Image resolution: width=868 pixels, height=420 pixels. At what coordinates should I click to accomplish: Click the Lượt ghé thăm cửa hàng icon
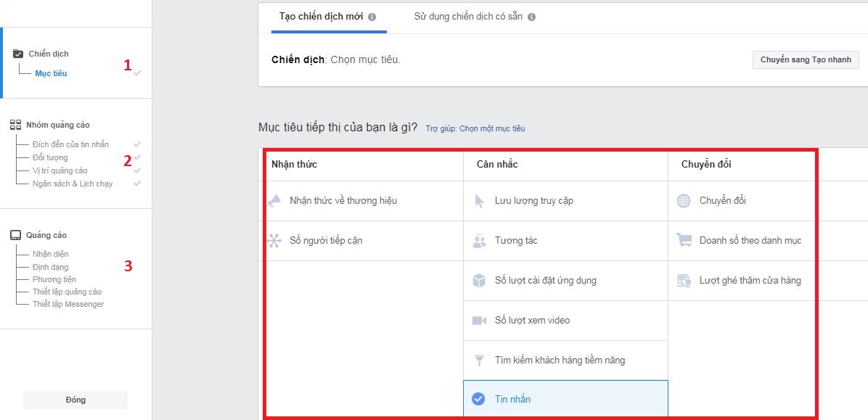click(x=683, y=280)
